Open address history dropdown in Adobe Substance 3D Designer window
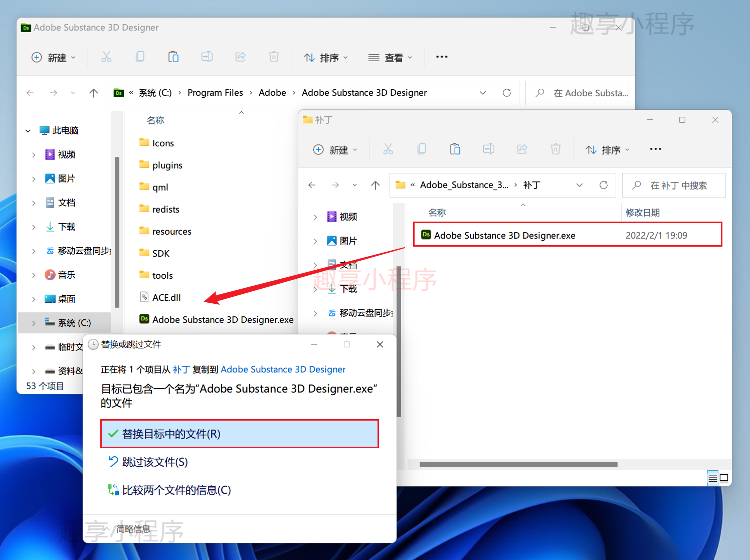The width and height of the screenshot is (750, 560). [x=483, y=93]
